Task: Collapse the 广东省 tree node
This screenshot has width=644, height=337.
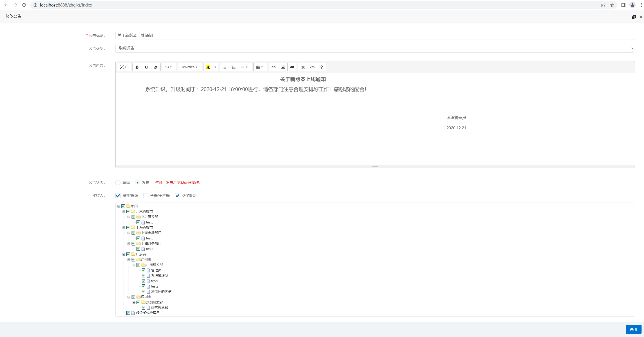Action: pos(124,254)
